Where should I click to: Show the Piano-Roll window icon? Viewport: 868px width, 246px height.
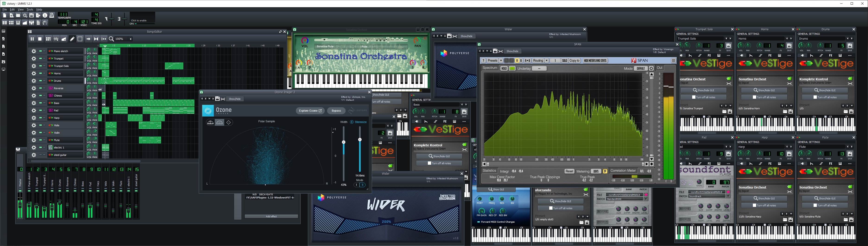click(18, 22)
